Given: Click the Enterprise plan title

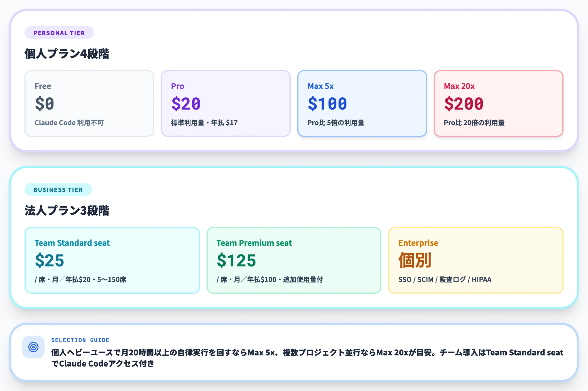Looking at the screenshot, I should (418, 243).
